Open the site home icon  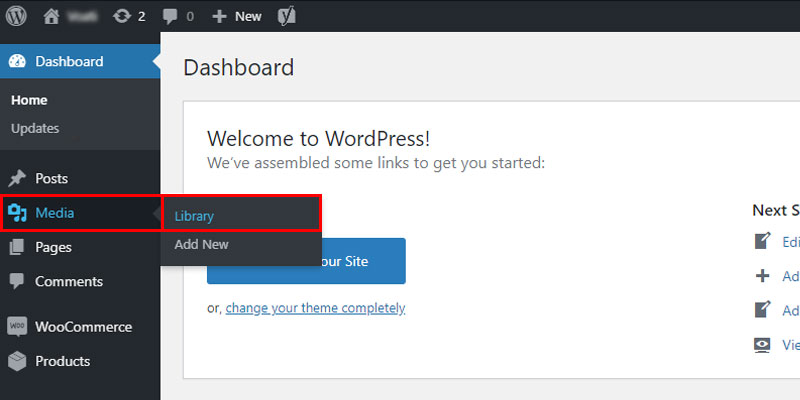tap(52, 16)
